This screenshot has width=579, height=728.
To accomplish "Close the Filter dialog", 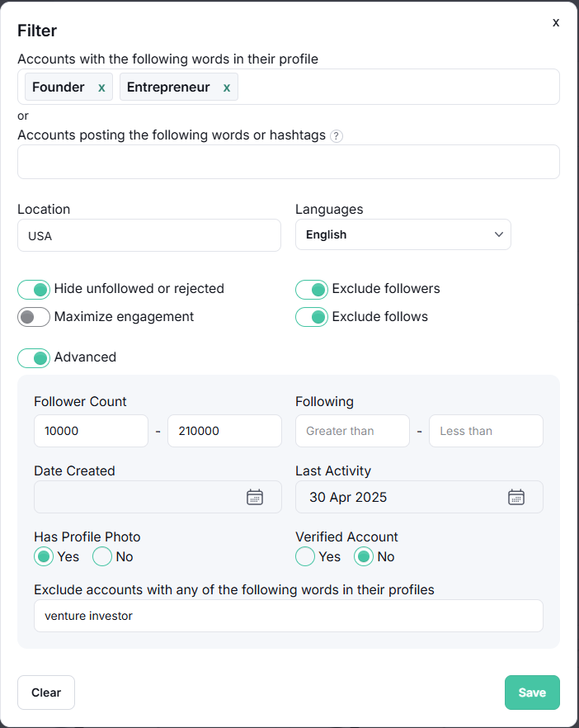I will (556, 22).
